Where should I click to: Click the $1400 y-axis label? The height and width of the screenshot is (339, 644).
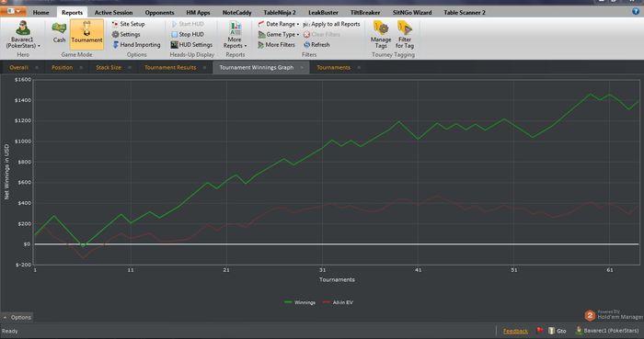(x=23, y=100)
